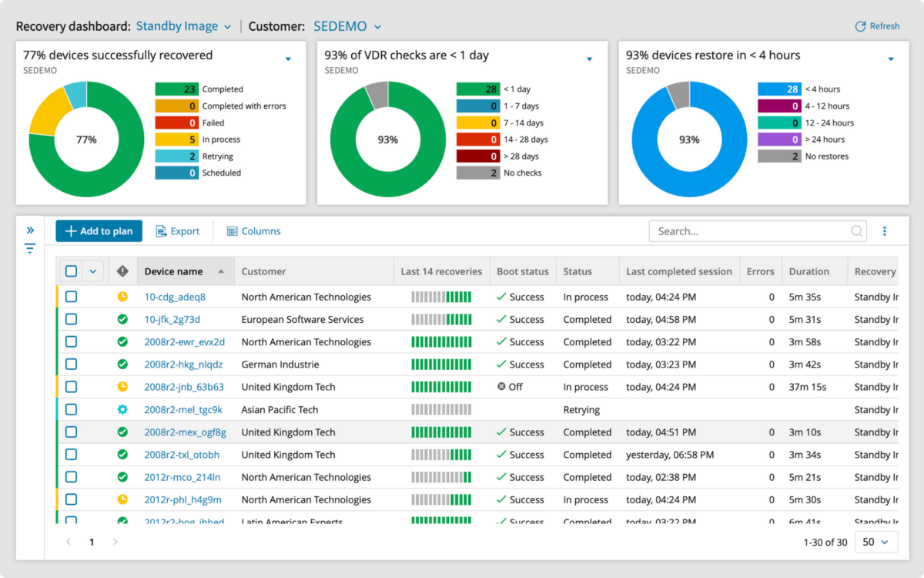Click the retrying gear icon for 2008r2-mel_tgc9k
This screenshot has width=924, height=578.
tap(122, 409)
